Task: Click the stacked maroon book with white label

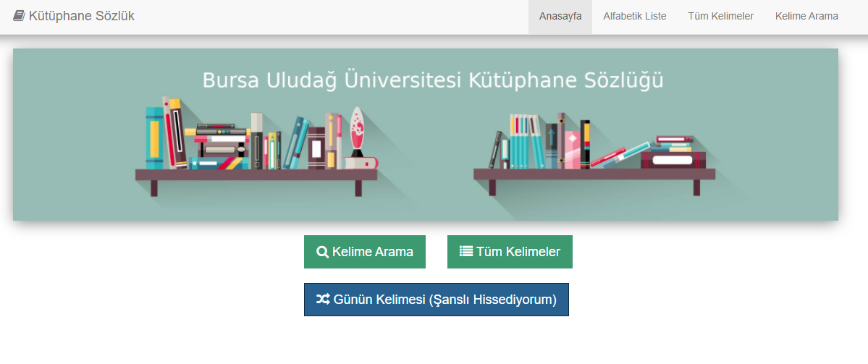Action: [x=673, y=160]
